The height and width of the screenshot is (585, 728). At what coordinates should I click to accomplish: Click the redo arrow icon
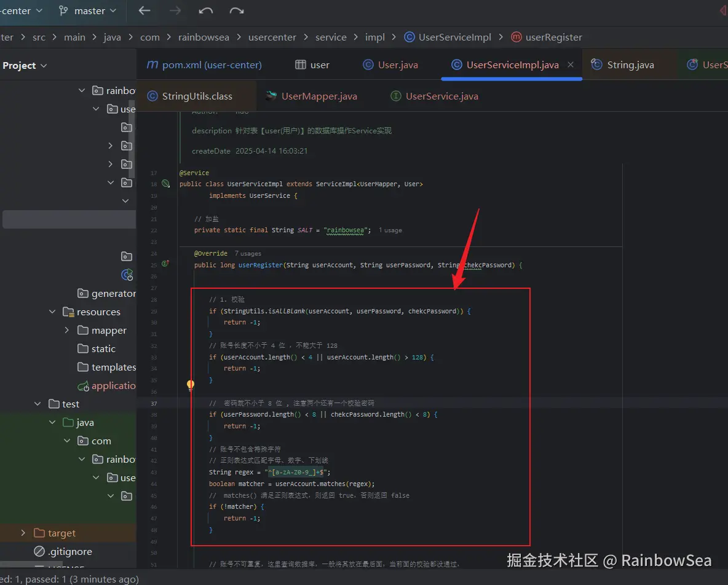point(237,10)
